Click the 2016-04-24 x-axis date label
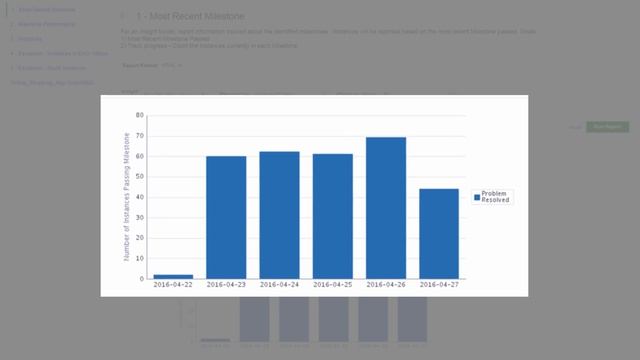The image size is (640, 360). click(279, 285)
